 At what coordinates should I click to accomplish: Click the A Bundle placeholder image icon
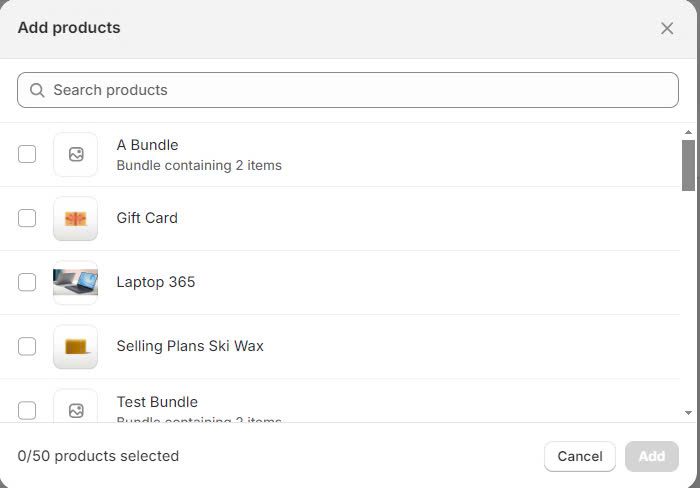[76, 155]
